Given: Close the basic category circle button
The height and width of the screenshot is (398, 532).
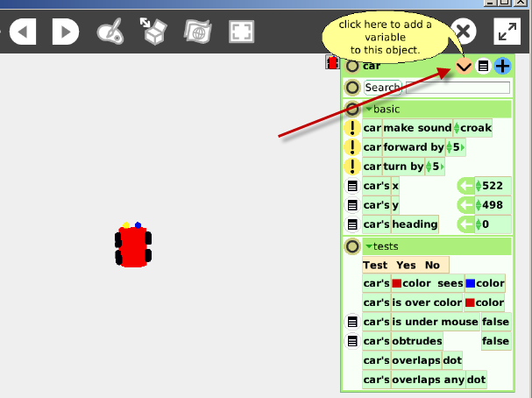Looking at the screenshot, I should 352,109.
